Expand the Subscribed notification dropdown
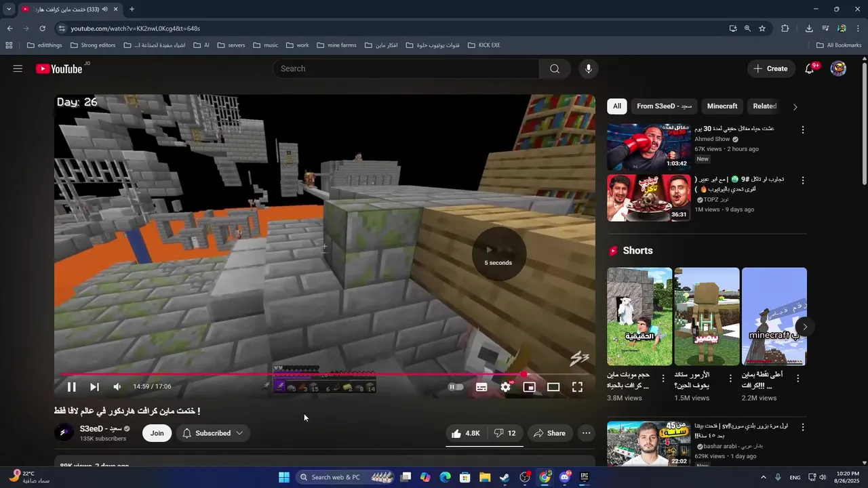Image resolution: width=868 pixels, height=488 pixels. click(213, 433)
